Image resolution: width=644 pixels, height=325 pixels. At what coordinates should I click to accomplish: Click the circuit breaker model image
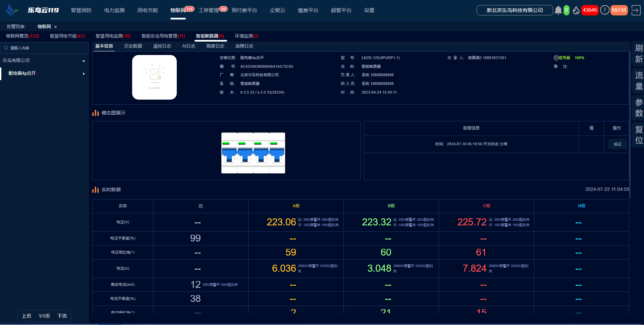[x=253, y=153]
